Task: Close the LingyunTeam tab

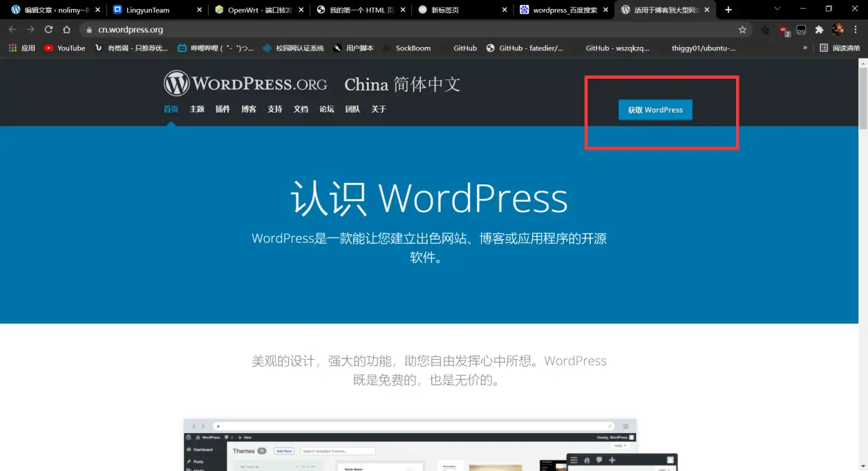Action: tap(200, 10)
